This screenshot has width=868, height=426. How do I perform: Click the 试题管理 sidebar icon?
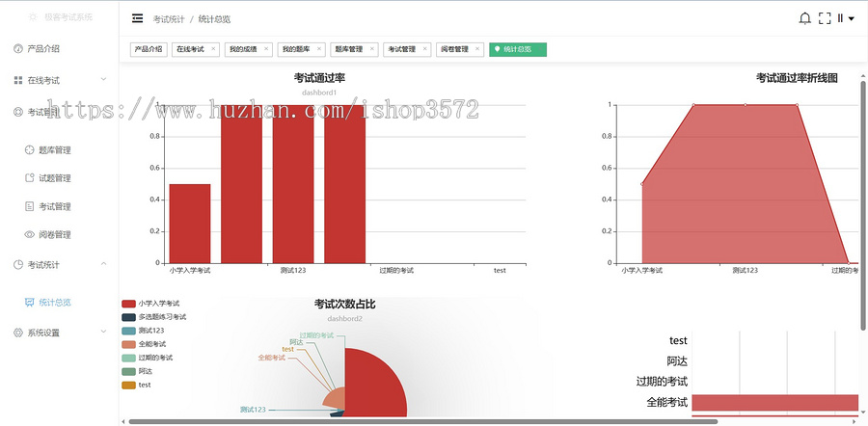tap(29, 178)
